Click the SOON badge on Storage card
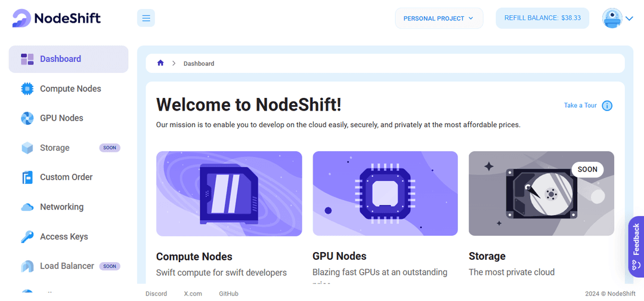644x301 pixels. (587, 169)
